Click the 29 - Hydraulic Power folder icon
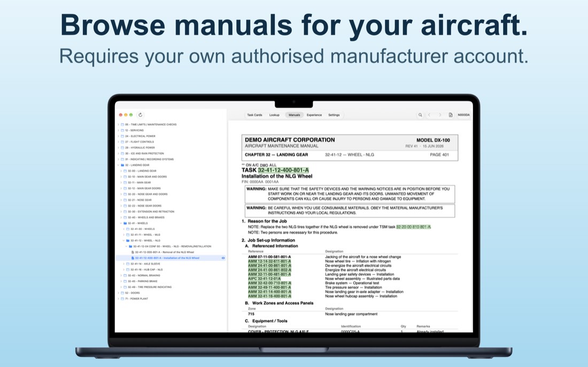This screenshot has height=367, width=588. click(122, 147)
